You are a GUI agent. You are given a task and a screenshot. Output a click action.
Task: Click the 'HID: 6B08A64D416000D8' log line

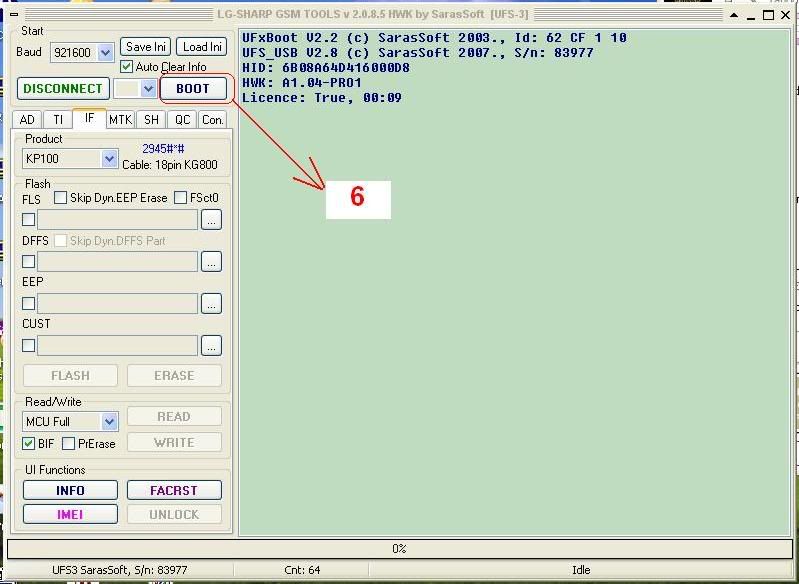(x=326, y=67)
